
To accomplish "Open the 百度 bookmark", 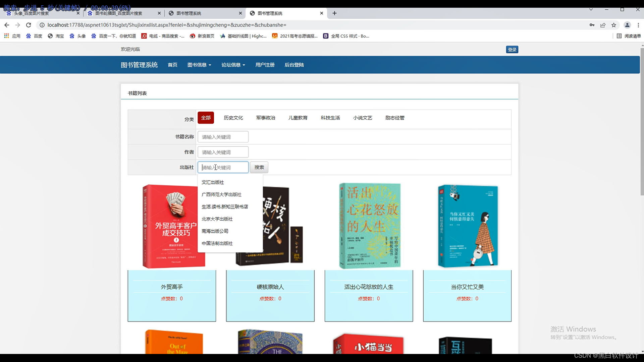I will [x=34, y=36].
